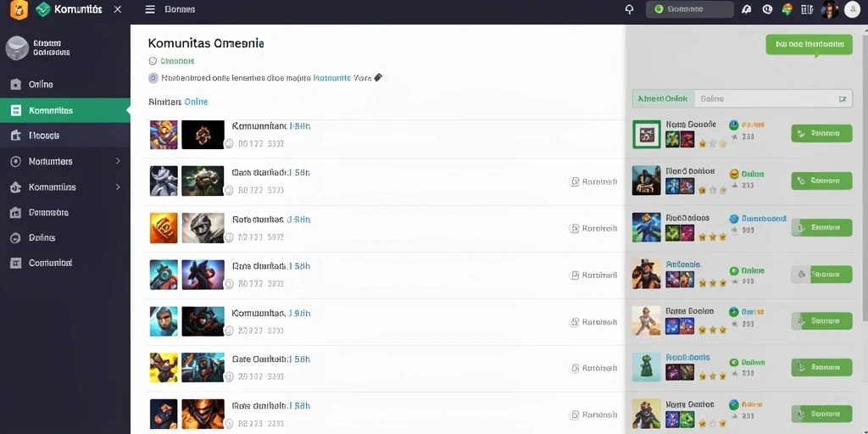The width and height of the screenshot is (868, 434).
Task: Click the large green button at top of right panel
Action: (x=809, y=45)
